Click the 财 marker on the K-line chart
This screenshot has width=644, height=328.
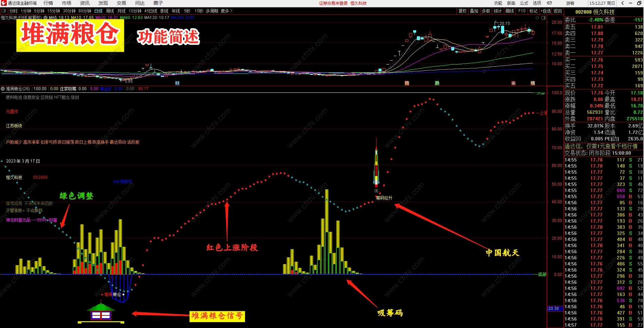[177, 83]
